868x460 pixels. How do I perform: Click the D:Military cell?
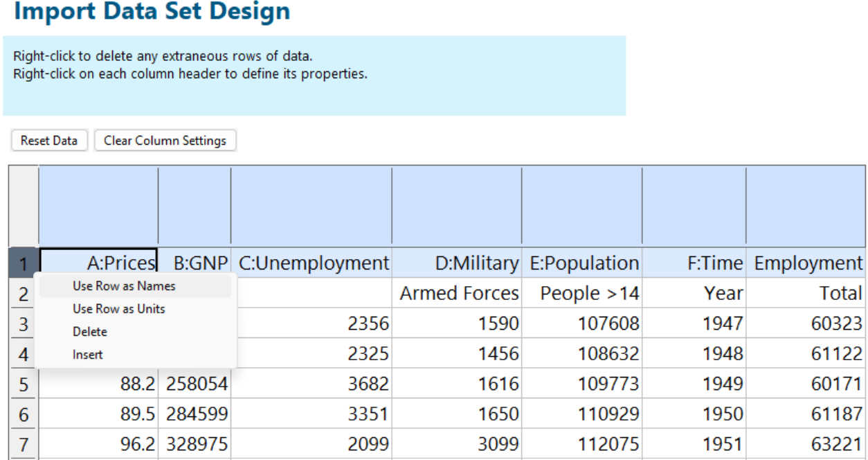click(457, 263)
